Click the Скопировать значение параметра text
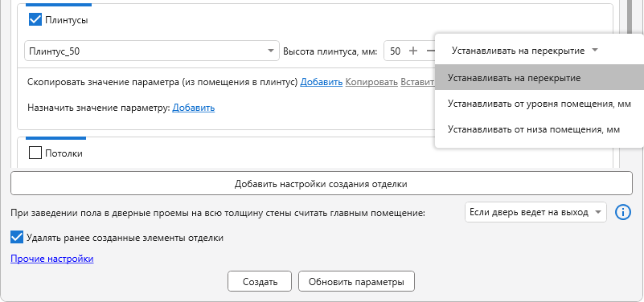The width and height of the screenshot is (644, 302). (162, 82)
